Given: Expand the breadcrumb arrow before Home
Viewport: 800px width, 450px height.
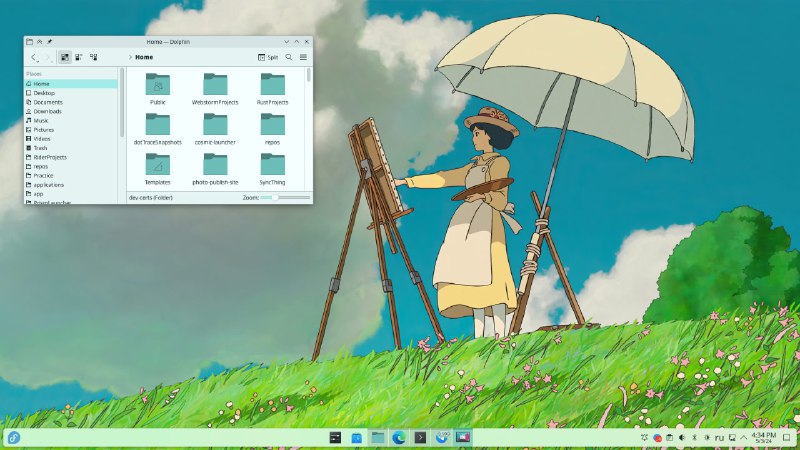Looking at the screenshot, I should [130, 57].
